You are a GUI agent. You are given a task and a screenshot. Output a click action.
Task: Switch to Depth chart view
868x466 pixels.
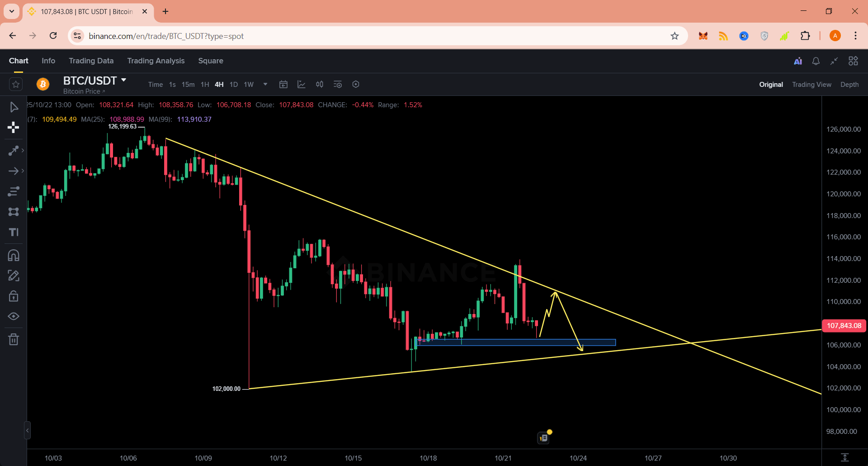tap(849, 85)
